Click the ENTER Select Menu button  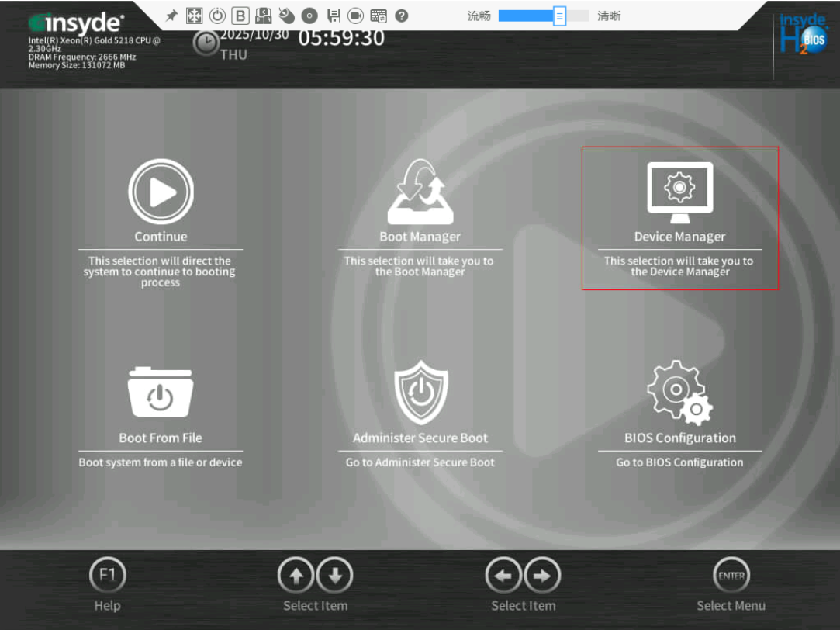click(x=731, y=576)
